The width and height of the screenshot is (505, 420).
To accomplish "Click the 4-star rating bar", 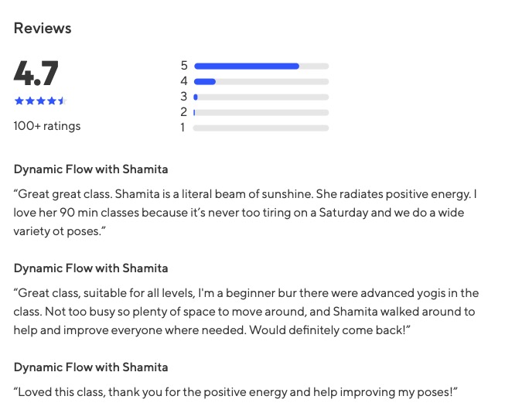I will tap(261, 81).
